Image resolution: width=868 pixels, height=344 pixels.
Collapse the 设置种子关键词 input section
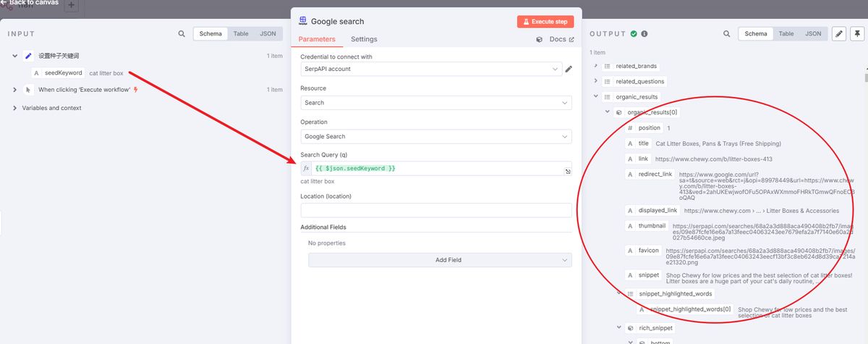[15, 56]
